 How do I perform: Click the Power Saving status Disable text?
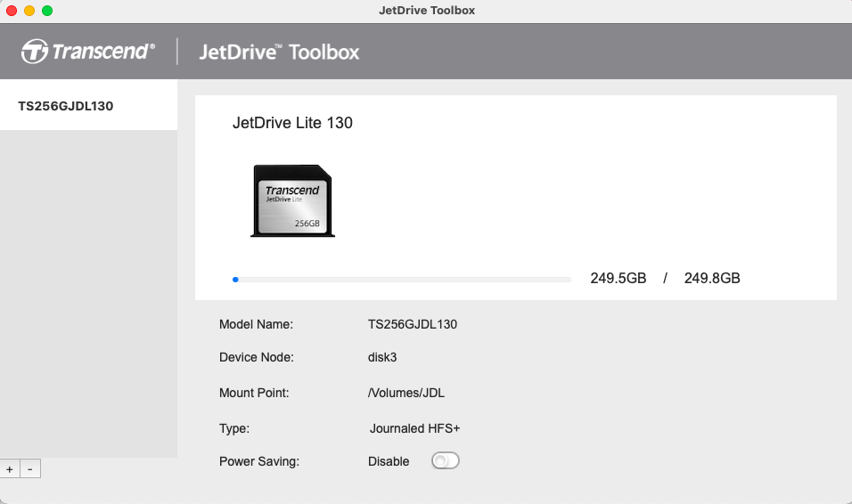tap(389, 461)
